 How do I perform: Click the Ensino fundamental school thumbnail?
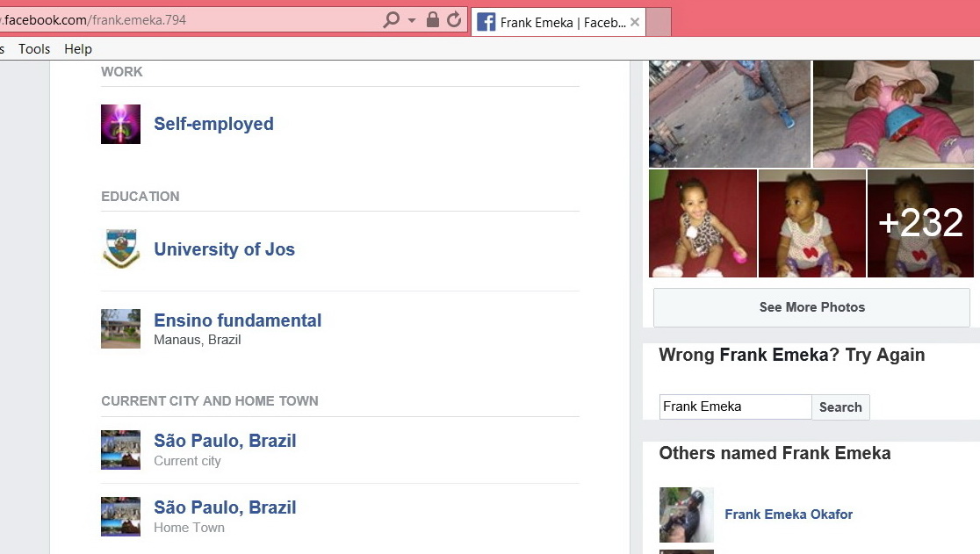tap(120, 328)
